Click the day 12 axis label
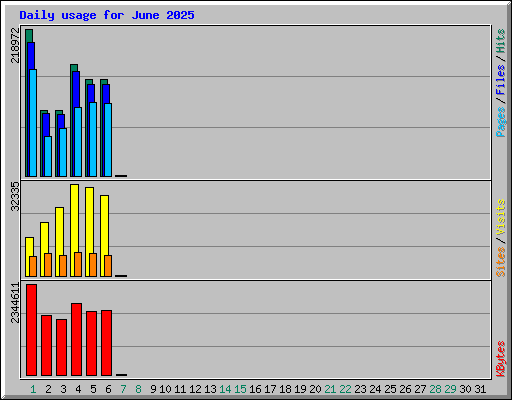The height and width of the screenshot is (400, 512). tap(195, 389)
